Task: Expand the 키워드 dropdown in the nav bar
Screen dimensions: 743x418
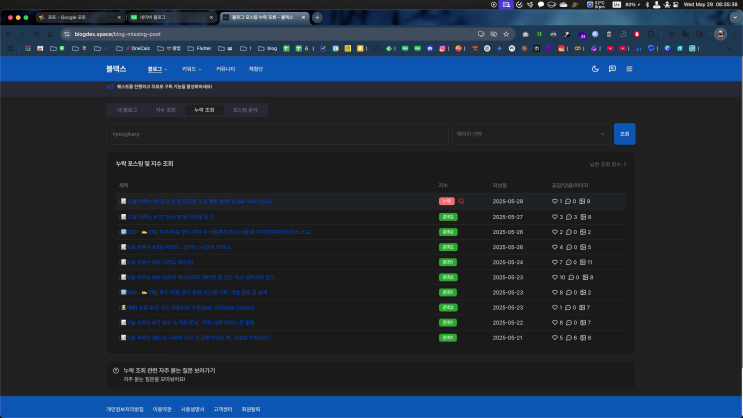Action: [x=191, y=69]
